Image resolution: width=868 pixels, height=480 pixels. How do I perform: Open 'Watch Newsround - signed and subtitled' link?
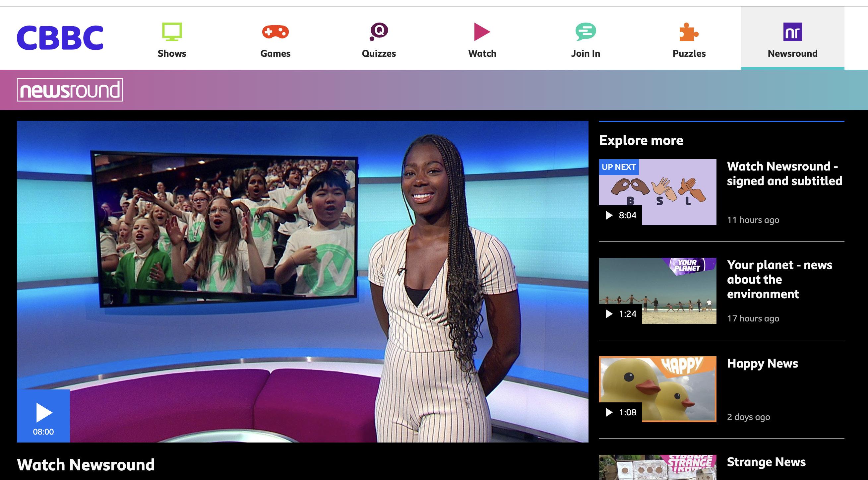click(x=784, y=173)
